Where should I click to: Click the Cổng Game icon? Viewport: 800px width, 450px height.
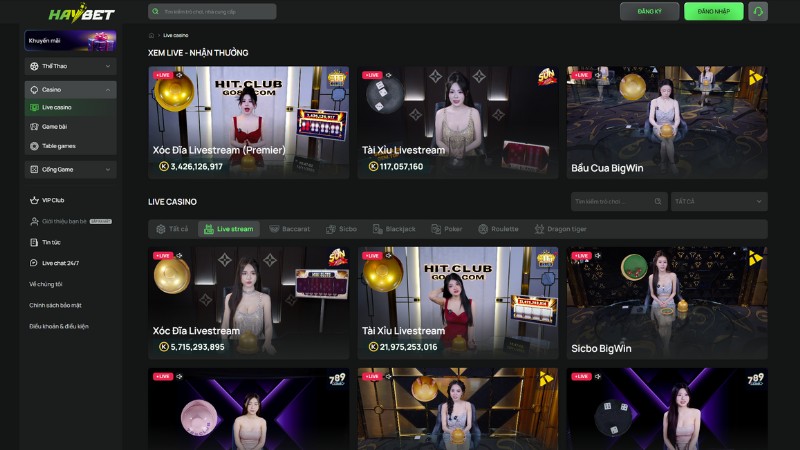[x=34, y=169]
